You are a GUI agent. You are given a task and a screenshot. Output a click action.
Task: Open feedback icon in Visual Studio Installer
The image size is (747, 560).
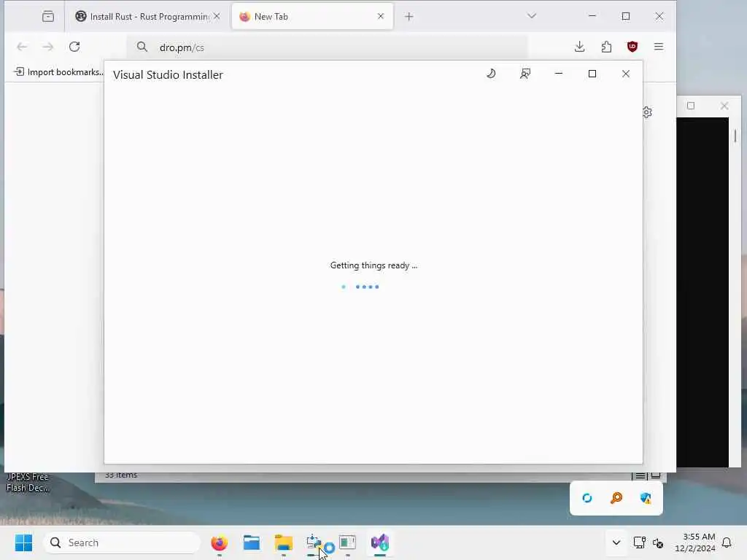(x=525, y=74)
